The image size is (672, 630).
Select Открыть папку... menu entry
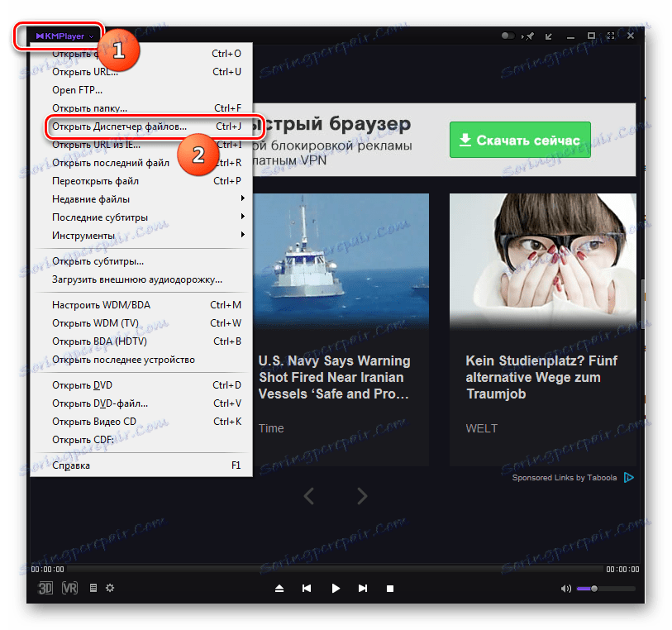142,108
